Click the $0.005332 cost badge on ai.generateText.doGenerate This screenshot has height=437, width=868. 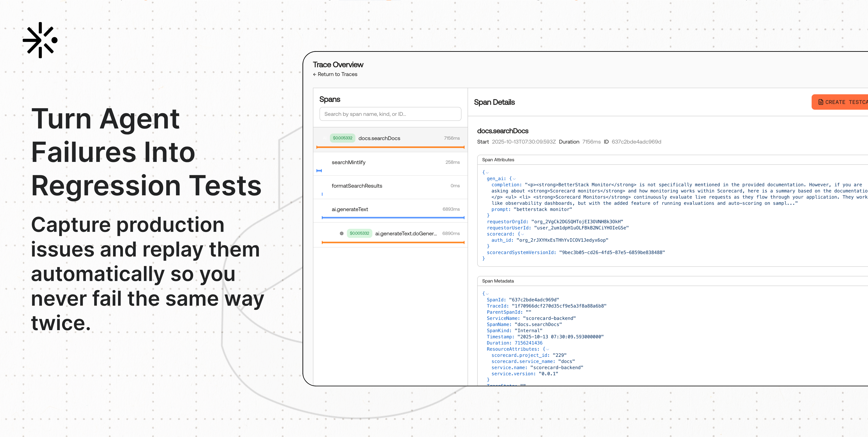coord(359,233)
